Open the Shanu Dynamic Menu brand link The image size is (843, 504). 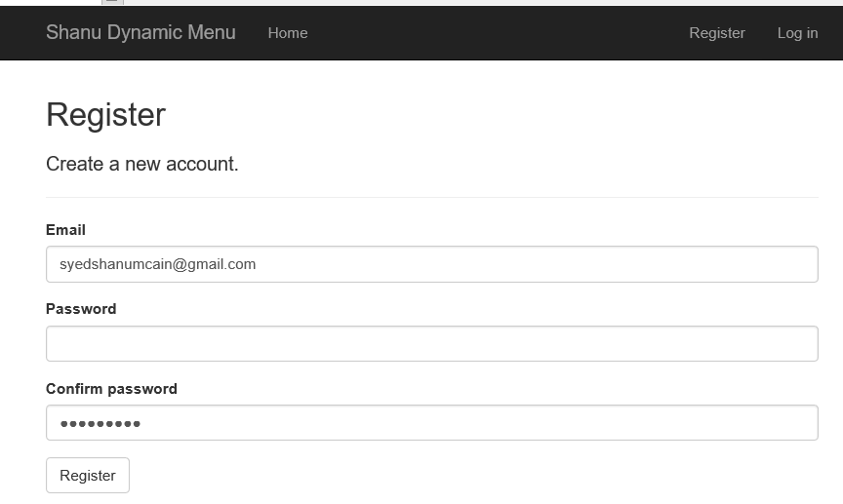coord(140,33)
